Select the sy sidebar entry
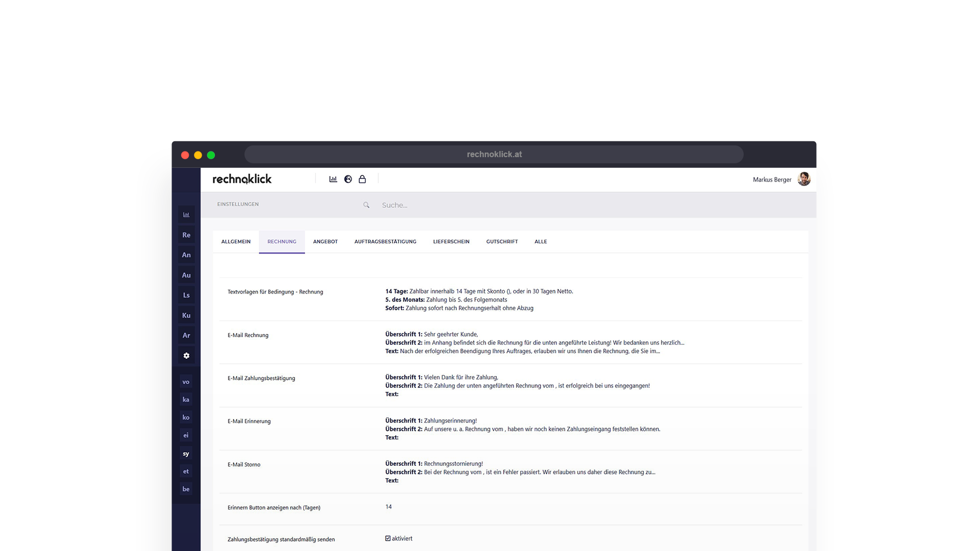 pos(186,454)
